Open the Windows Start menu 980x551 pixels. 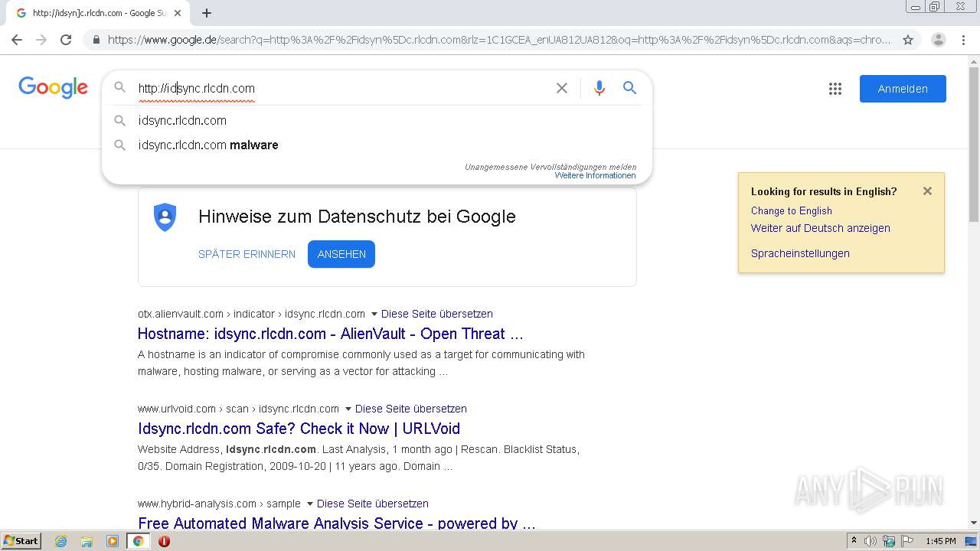point(21,541)
